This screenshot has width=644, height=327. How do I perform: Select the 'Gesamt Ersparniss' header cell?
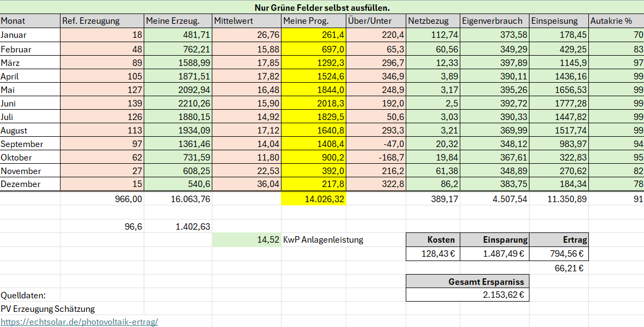click(467, 281)
